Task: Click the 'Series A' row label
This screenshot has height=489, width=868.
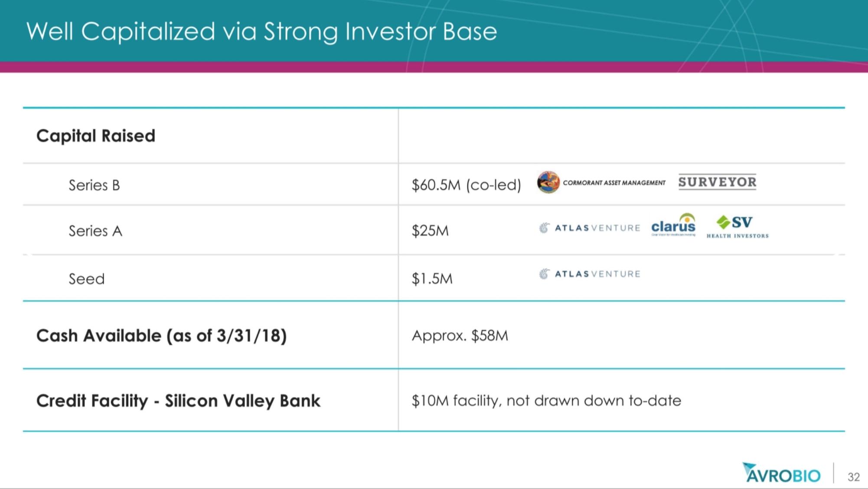Action: coord(95,231)
